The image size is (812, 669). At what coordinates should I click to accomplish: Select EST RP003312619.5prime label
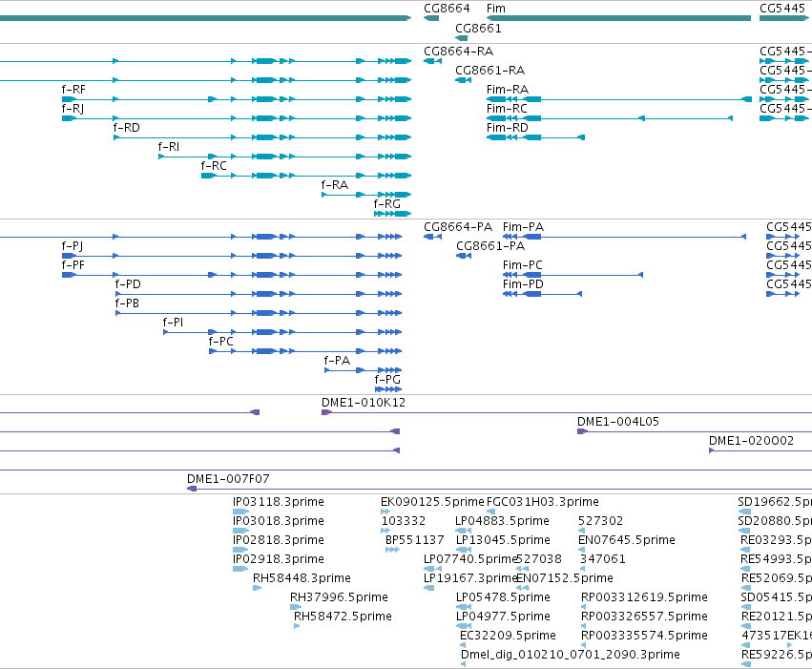[644, 597]
